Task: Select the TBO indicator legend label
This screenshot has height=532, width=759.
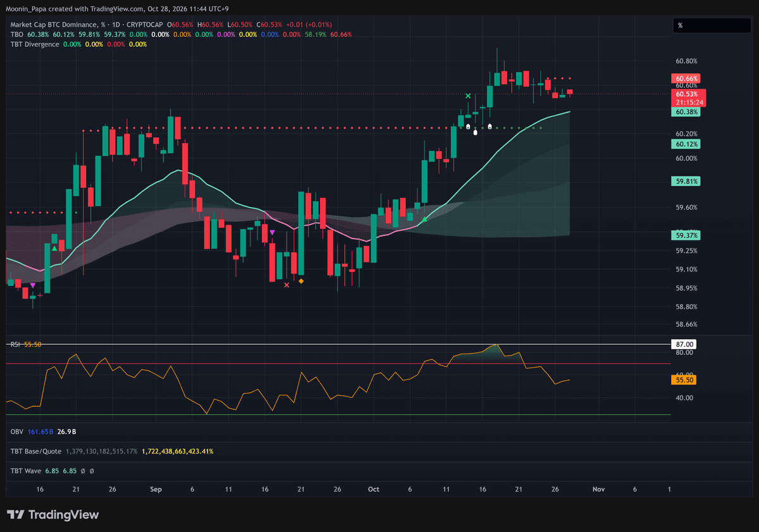Action: pyautogui.click(x=16, y=34)
